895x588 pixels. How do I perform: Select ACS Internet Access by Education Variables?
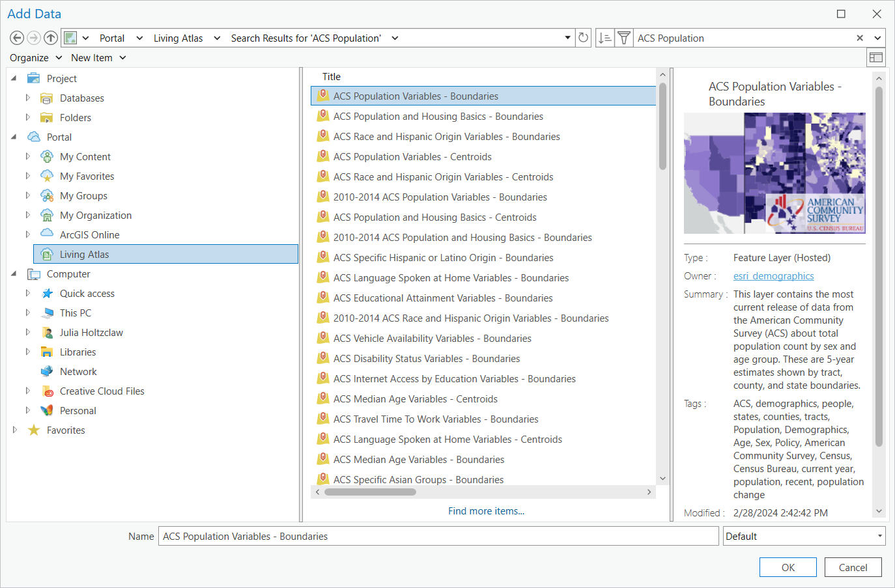tap(483, 379)
